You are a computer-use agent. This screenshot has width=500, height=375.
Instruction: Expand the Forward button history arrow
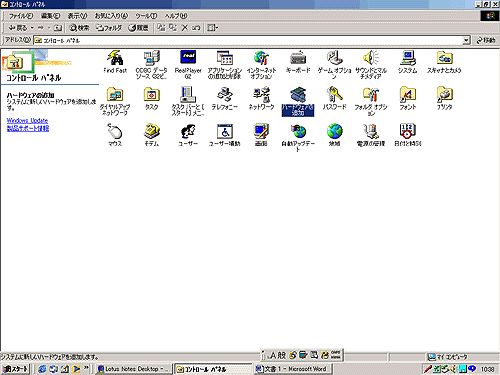(49, 28)
